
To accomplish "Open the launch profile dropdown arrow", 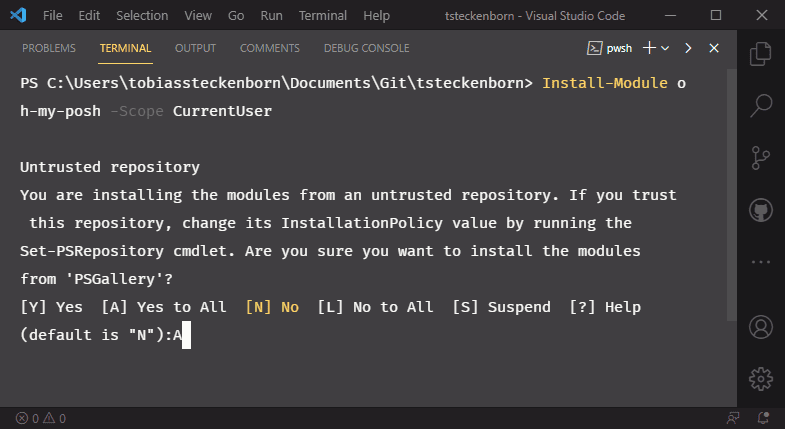I will (x=665, y=49).
